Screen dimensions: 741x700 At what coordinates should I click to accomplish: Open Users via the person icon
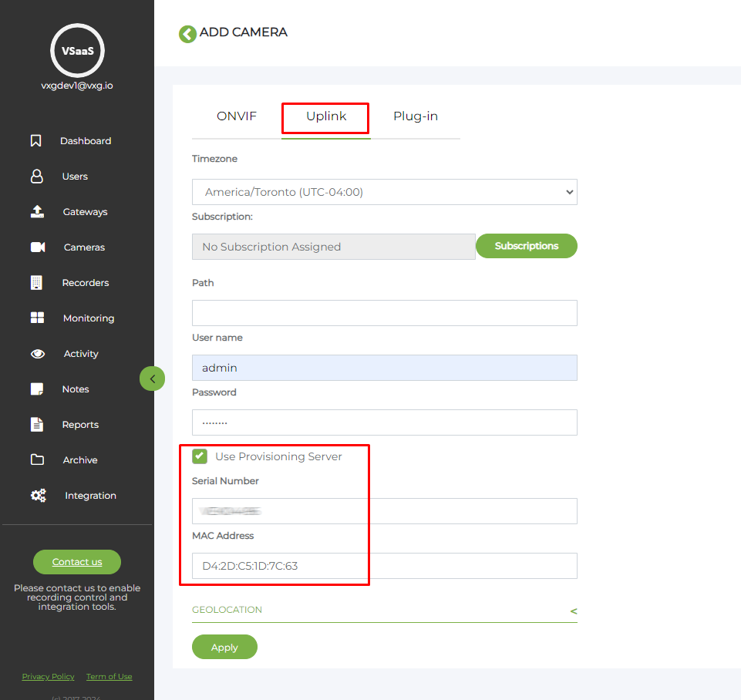(x=36, y=177)
